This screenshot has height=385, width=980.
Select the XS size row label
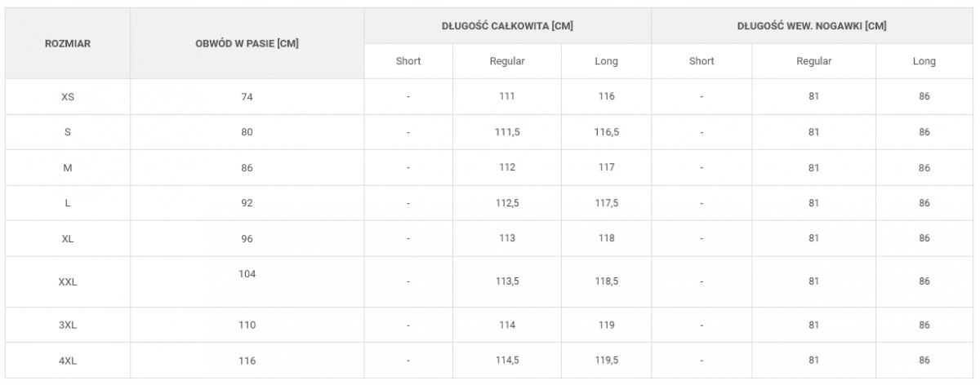(x=67, y=96)
